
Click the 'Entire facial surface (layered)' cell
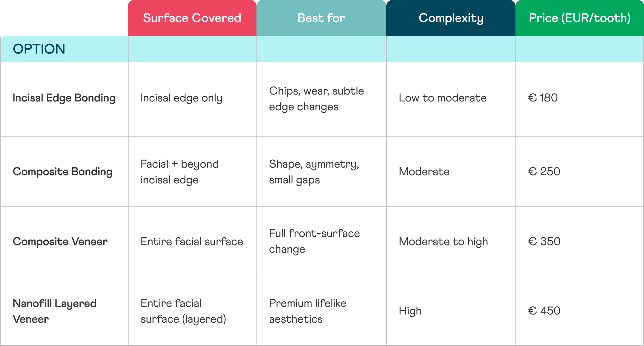[183, 311]
